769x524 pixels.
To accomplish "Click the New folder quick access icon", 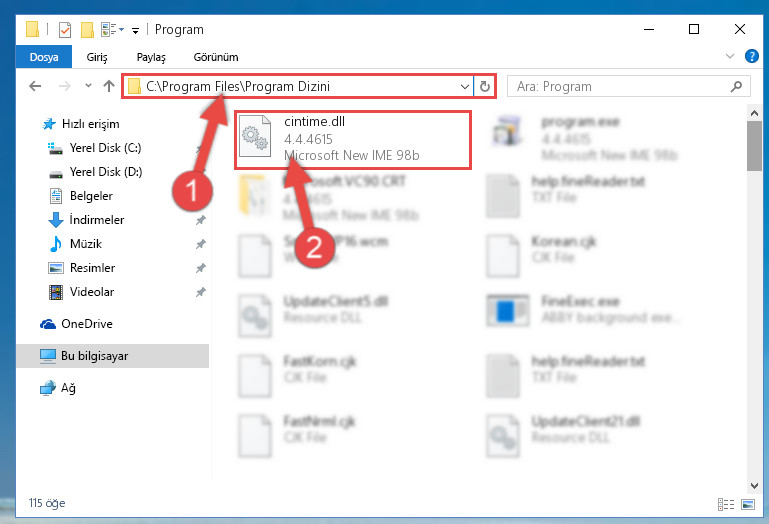I will [x=87, y=30].
